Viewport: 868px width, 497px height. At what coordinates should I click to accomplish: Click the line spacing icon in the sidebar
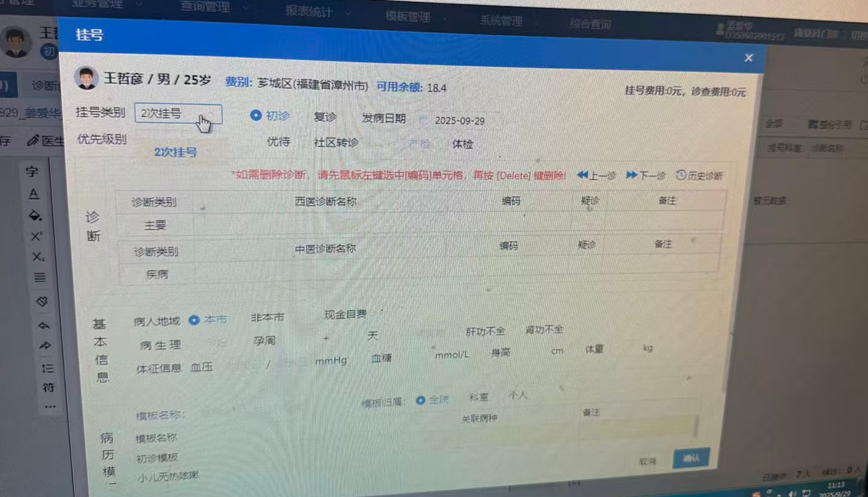[x=47, y=368]
